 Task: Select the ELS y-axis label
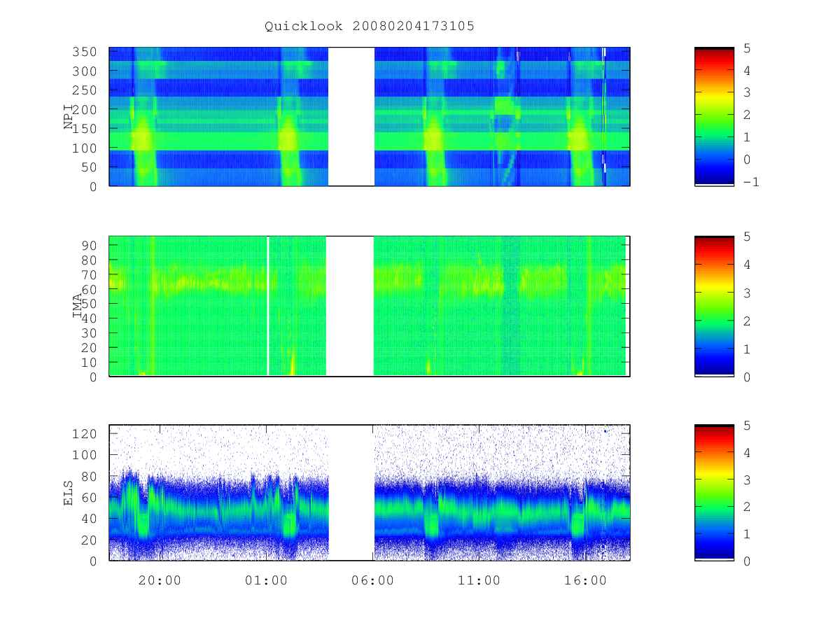coord(69,493)
